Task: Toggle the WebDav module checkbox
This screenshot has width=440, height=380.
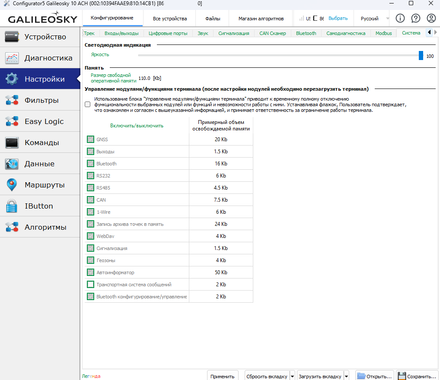Action: (x=90, y=236)
